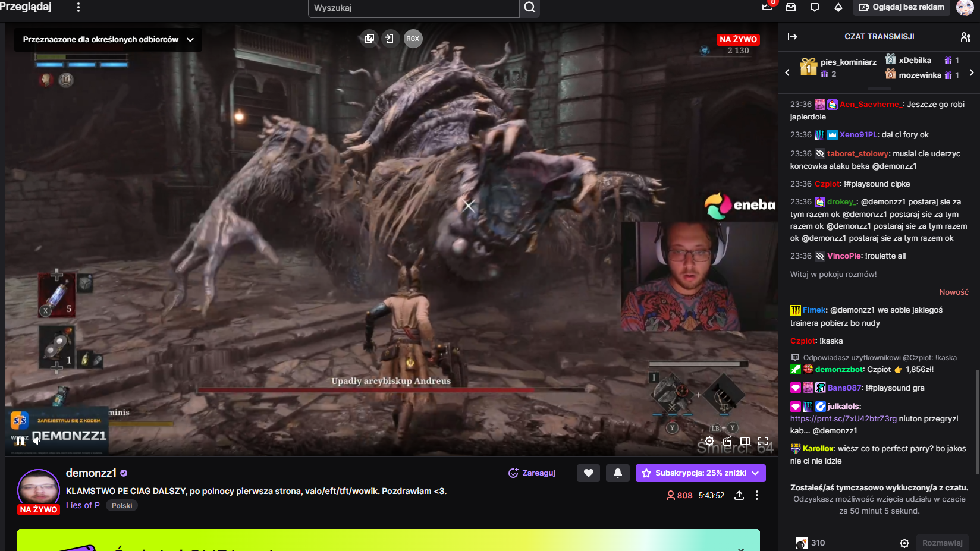
Task: Open the chat community users icon
Action: [x=966, y=37]
